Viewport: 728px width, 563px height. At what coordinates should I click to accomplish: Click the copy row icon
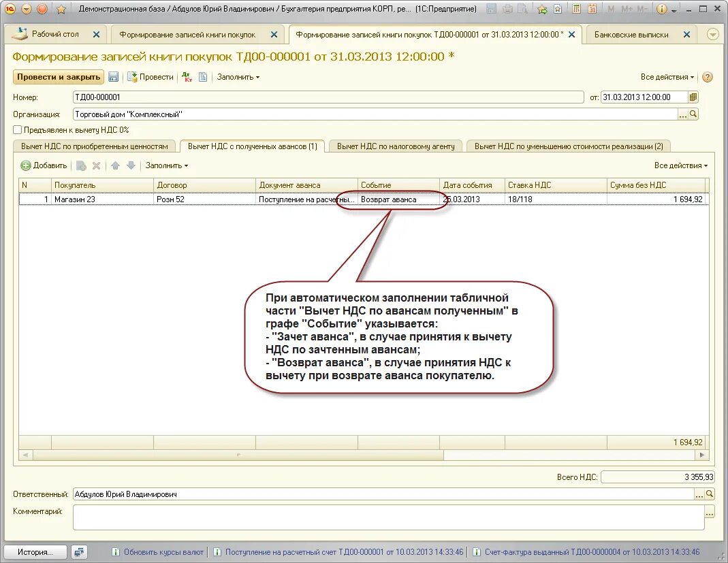pos(81,165)
